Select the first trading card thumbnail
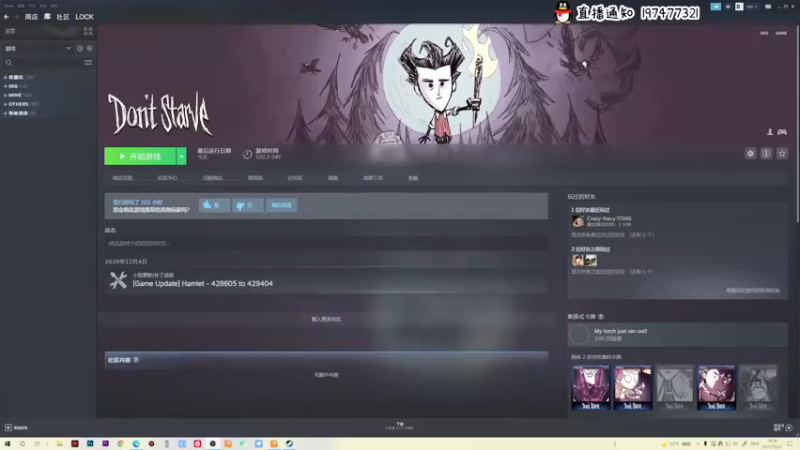 (x=591, y=387)
